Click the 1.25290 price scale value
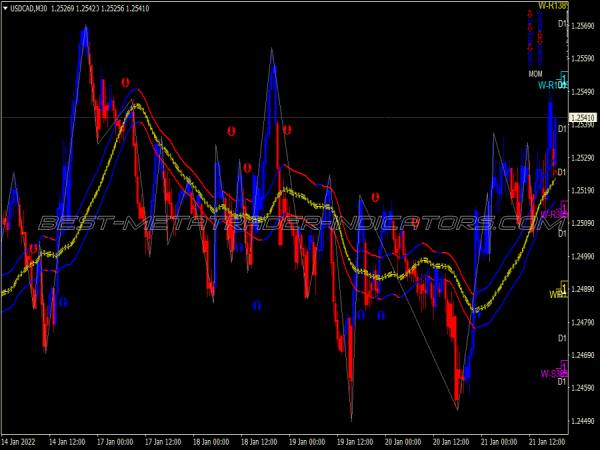Screen dimensions: 600x450 583,158
